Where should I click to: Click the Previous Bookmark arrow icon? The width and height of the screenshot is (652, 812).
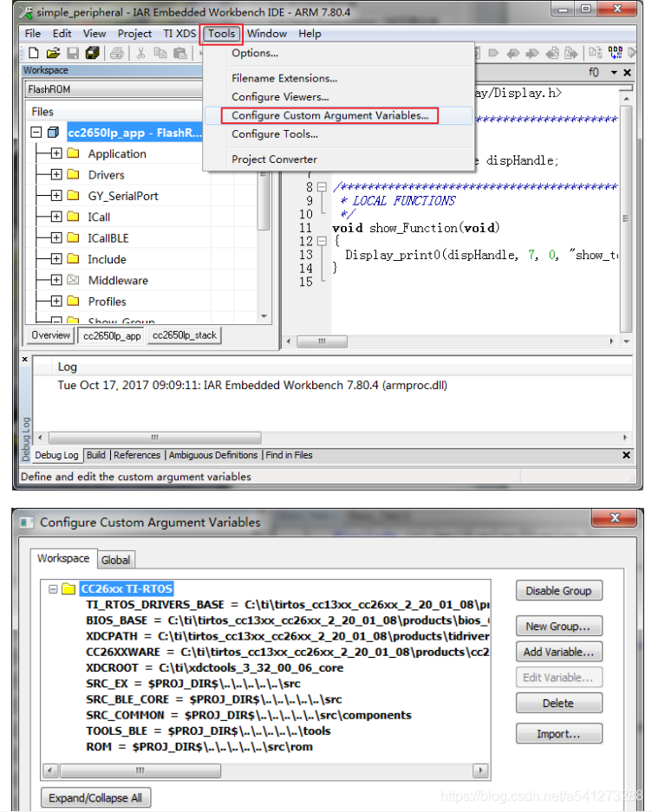pos(512,53)
